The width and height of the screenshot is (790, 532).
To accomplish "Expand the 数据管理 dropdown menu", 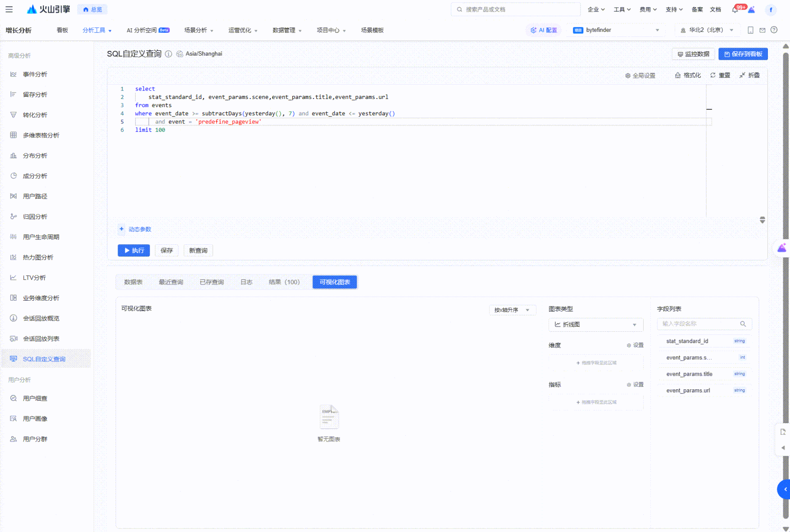I will 287,30.
